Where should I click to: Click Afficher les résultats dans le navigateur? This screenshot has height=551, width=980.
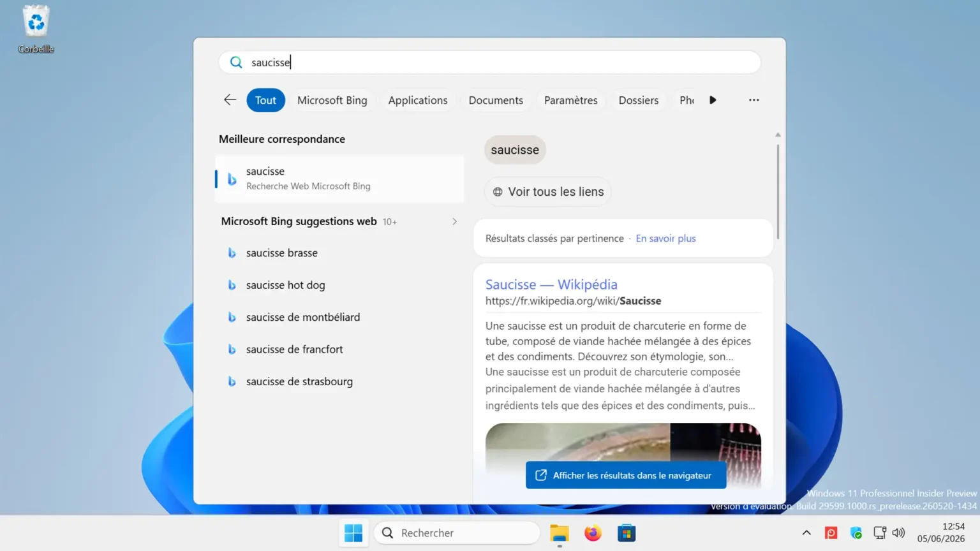[x=626, y=475]
